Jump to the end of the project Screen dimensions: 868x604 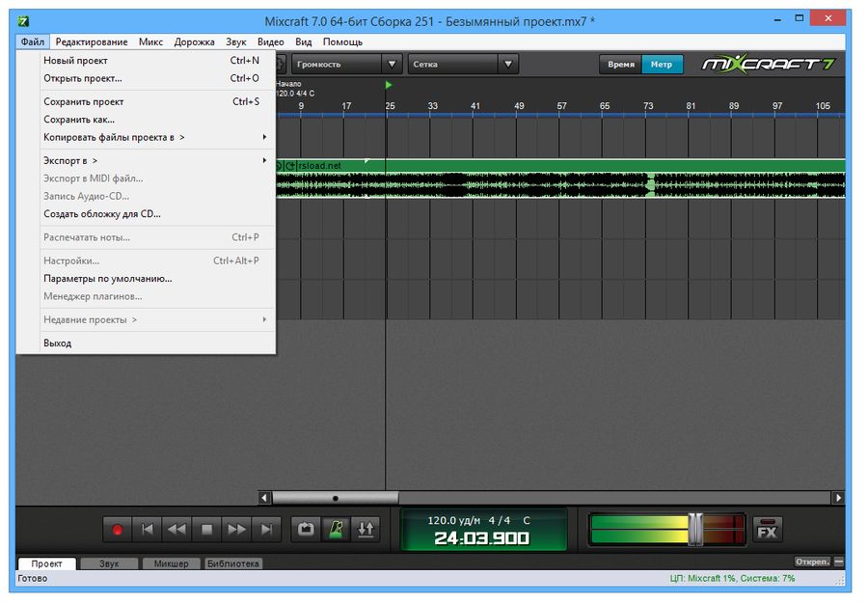pos(267,529)
